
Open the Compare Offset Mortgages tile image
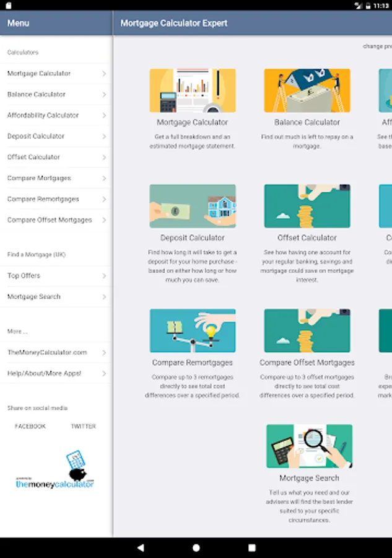[x=307, y=330]
